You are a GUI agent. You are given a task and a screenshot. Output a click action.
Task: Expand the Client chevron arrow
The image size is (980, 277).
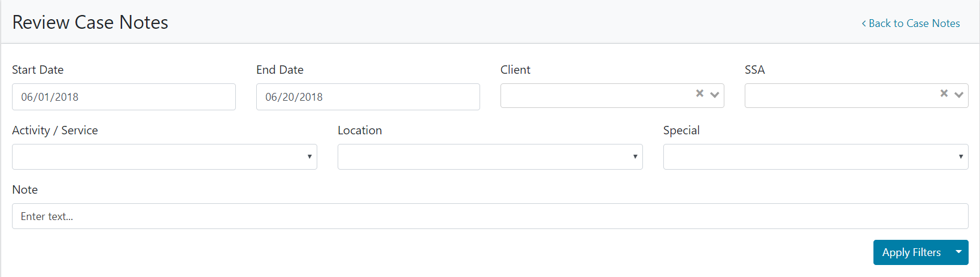[714, 95]
